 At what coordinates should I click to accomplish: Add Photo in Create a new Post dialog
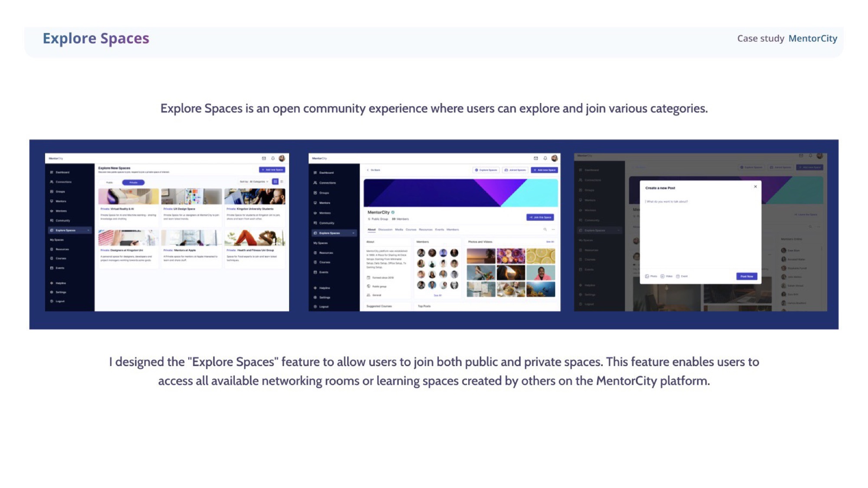[651, 276]
